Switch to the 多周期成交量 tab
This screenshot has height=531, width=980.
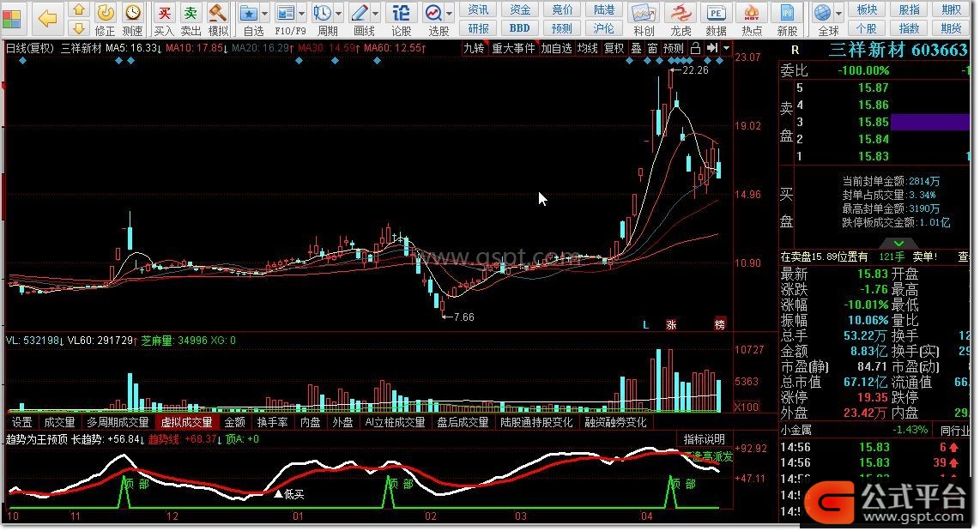pyautogui.click(x=118, y=422)
